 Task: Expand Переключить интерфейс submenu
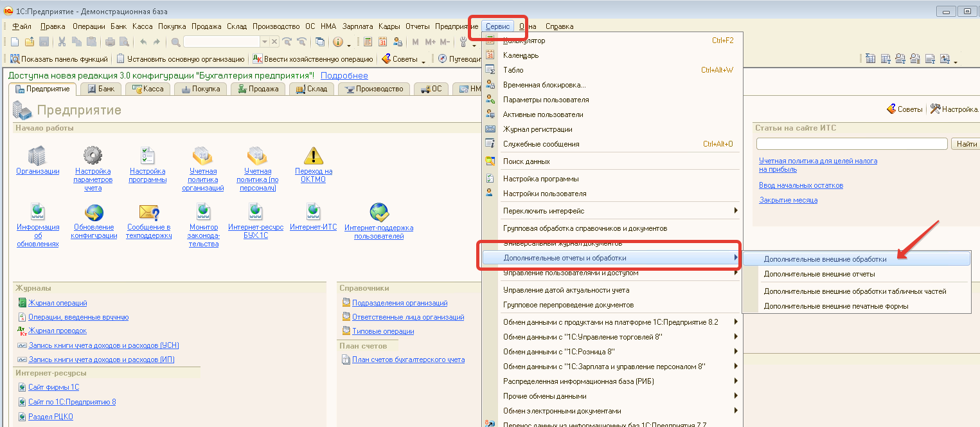[x=736, y=211]
